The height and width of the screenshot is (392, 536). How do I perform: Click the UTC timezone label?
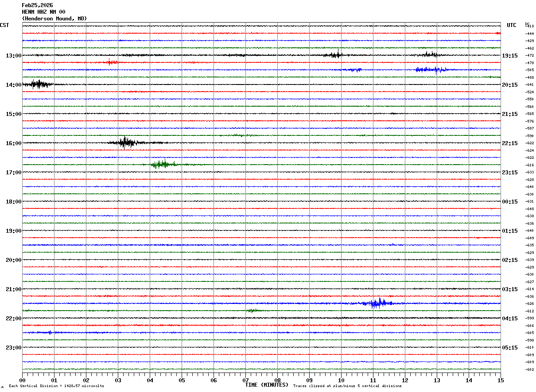512,25
